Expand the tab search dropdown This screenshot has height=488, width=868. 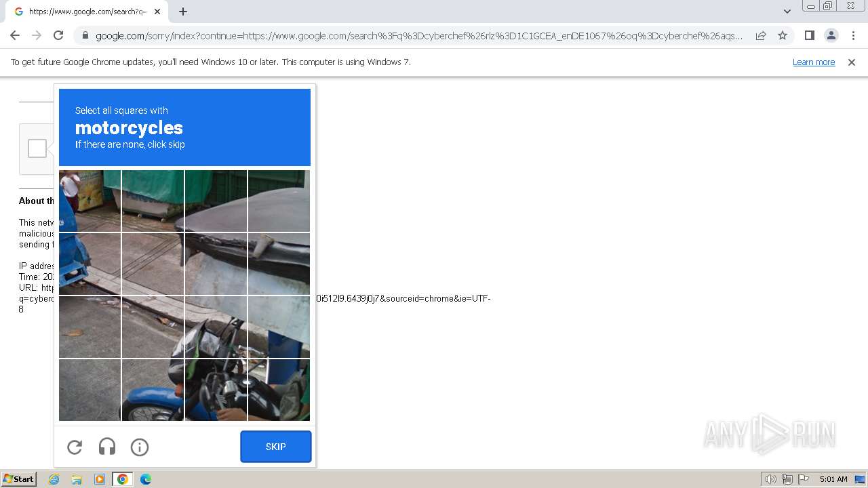coord(787,12)
